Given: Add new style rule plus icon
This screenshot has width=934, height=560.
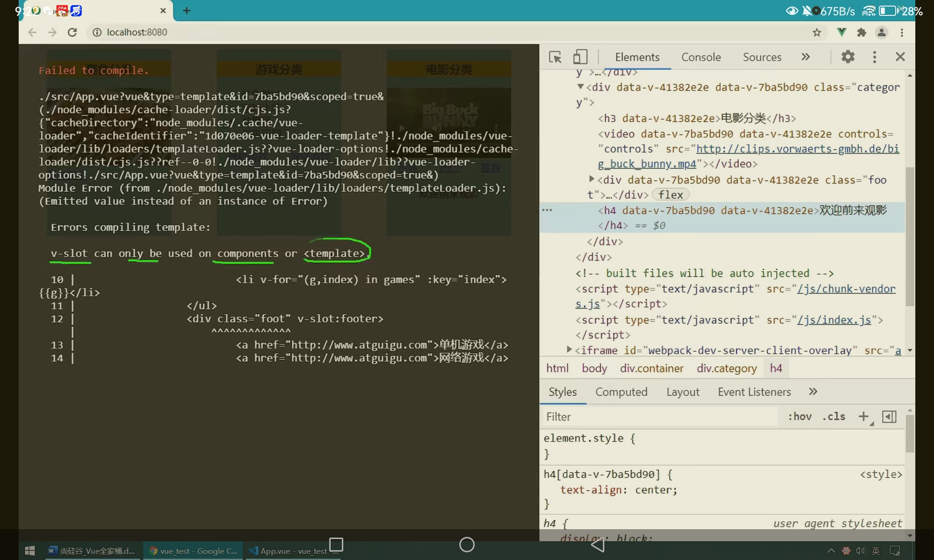Looking at the screenshot, I should (863, 416).
